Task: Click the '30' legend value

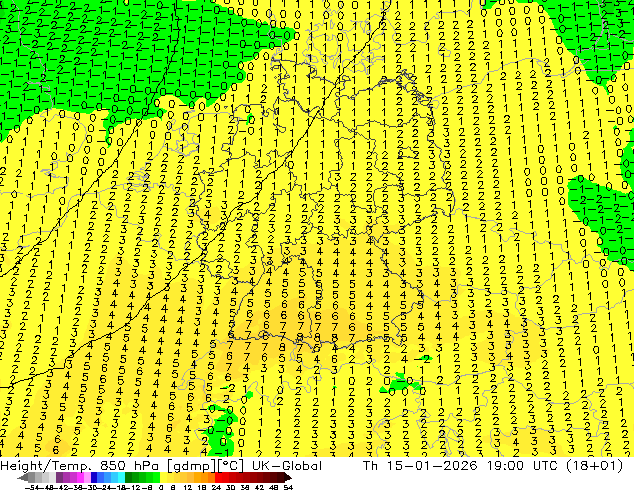Action: 230,487
